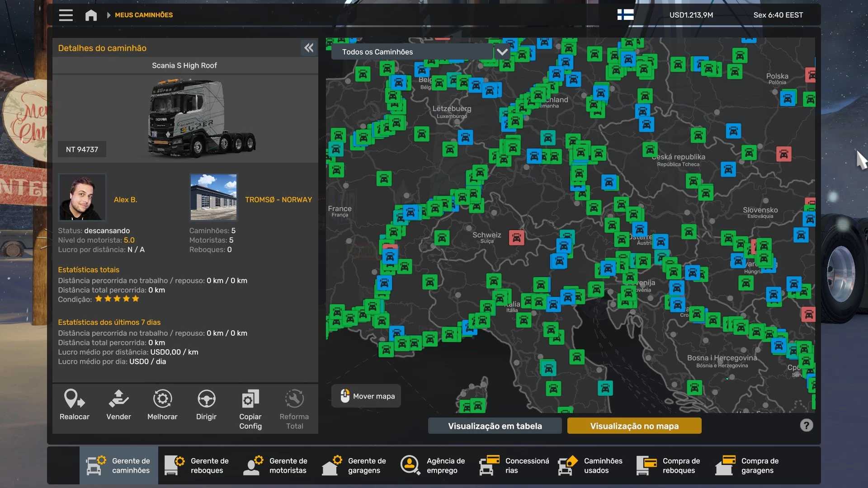
Task: Open Agência de emprego tab
Action: tap(434, 465)
